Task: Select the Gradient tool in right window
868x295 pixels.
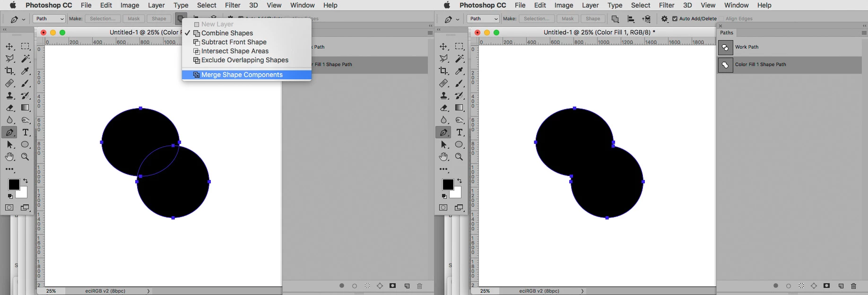Action: coord(460,108)
